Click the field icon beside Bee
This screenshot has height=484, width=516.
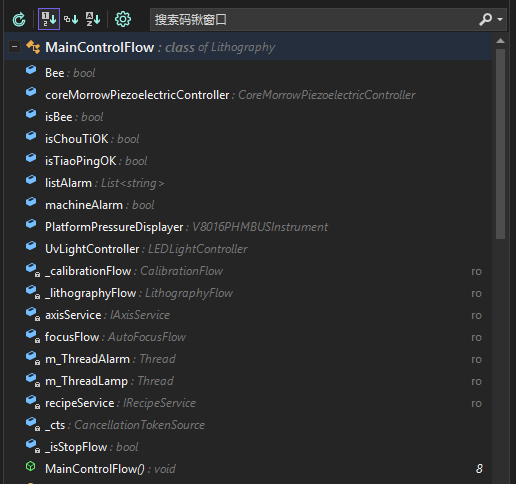pyautogui.click(x=31, y=70)
